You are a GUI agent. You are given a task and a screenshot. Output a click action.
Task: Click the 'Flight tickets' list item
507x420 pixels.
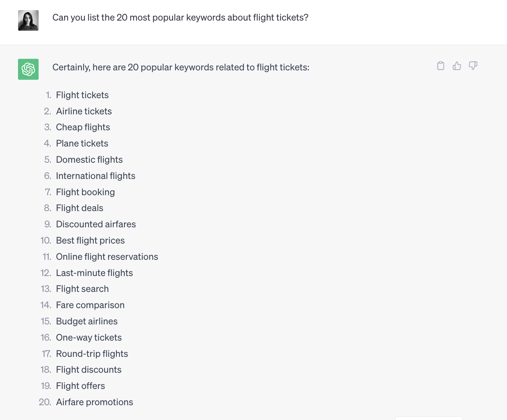[x=82, y=95]
